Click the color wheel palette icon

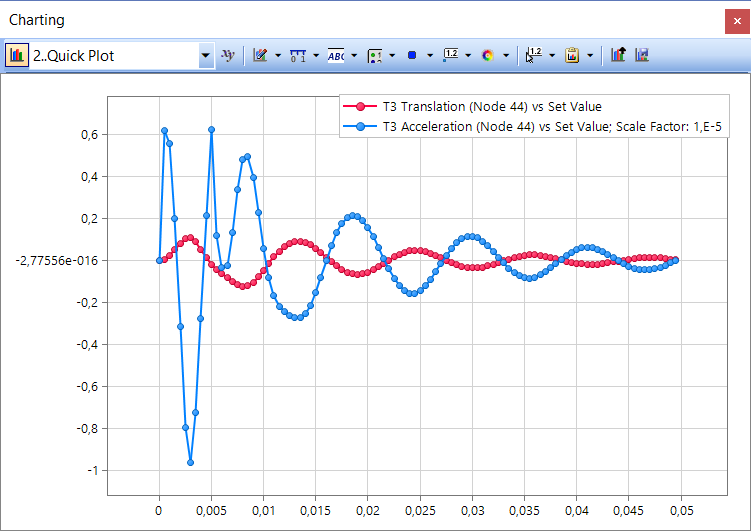pyautogui.click(x=488, y=56)
